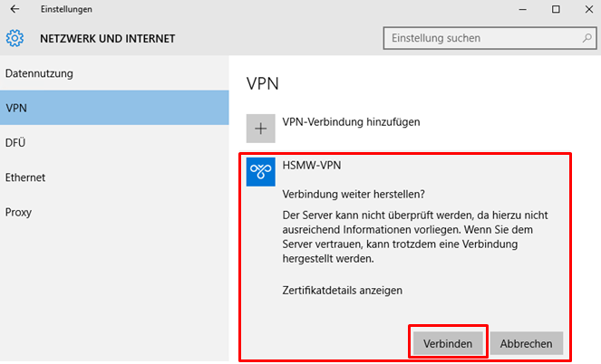Click the 'NETZWERK UND INTERNET' header

[x=108, y=39]
